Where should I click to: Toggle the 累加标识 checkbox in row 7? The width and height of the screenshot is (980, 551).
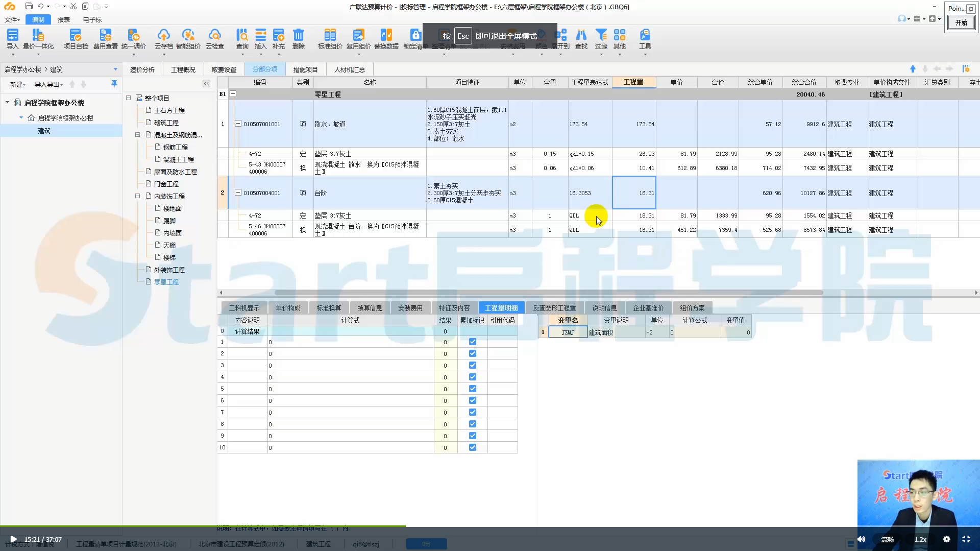pyautogui.click(x=473, y=412)
